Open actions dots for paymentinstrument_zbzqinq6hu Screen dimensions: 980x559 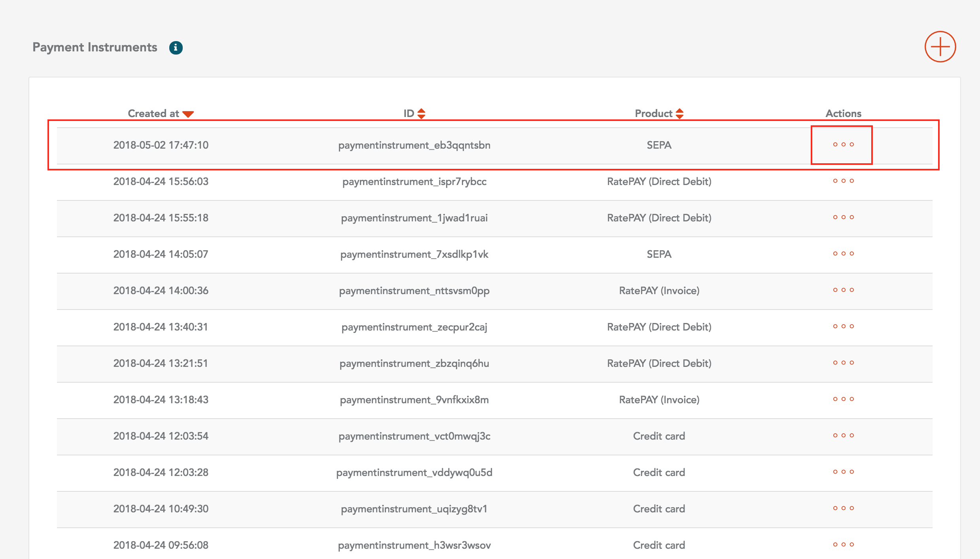843,363
